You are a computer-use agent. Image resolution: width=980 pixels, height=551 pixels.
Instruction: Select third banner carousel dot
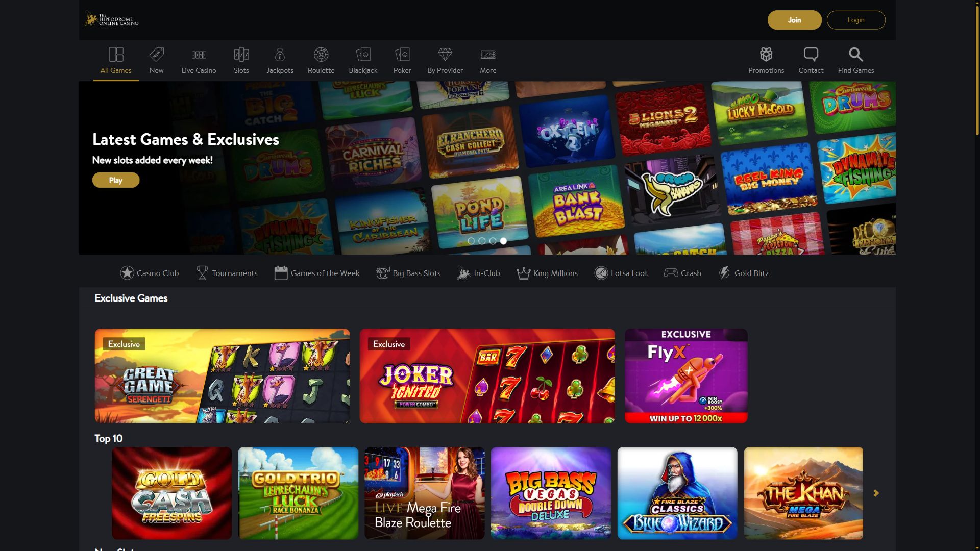(493, 241)
